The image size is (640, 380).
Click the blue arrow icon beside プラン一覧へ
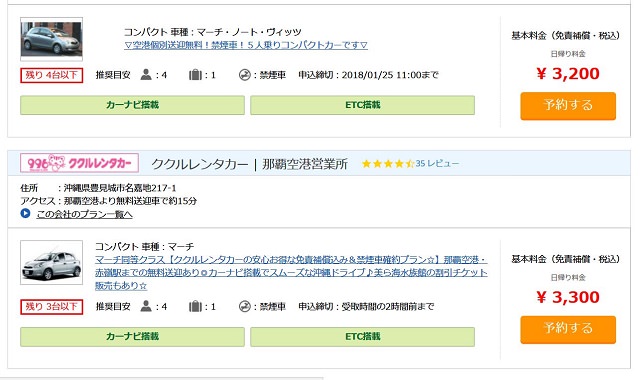click(x=25, y=213)
